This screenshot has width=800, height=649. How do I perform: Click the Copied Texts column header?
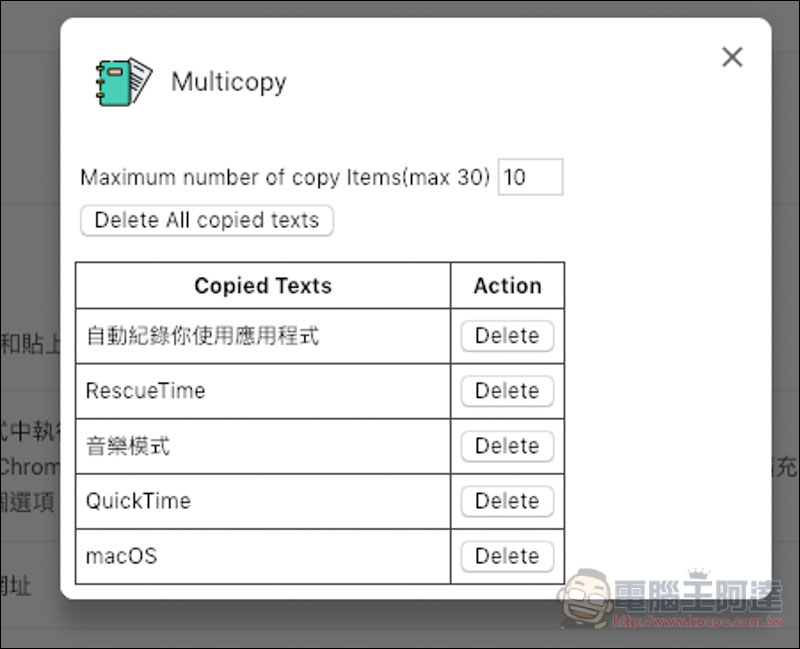(263, 286)
